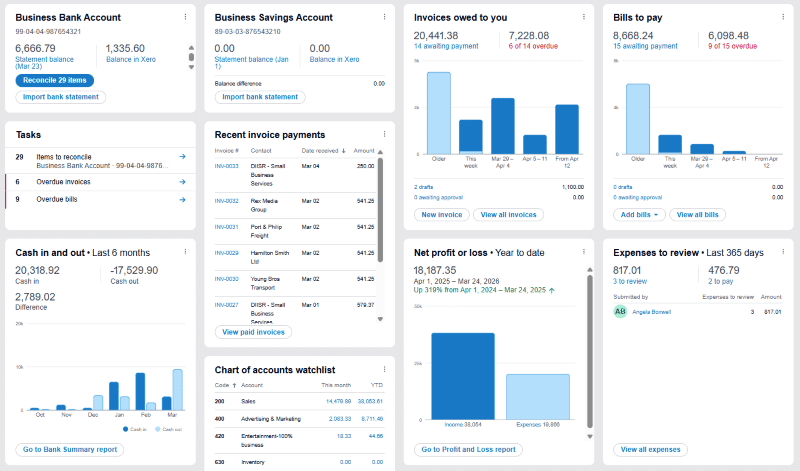Open invoice INV-0033
This screenshot has height=471, width=800.
click(227, 166)
